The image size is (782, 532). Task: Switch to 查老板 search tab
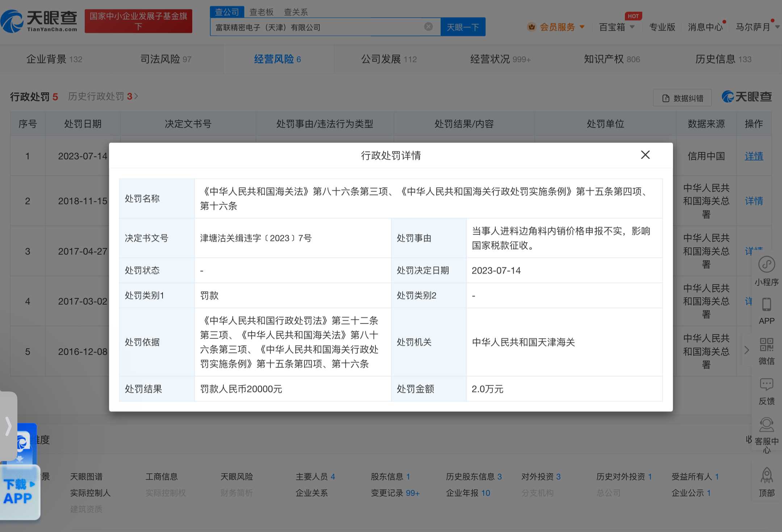pos(261,12)
